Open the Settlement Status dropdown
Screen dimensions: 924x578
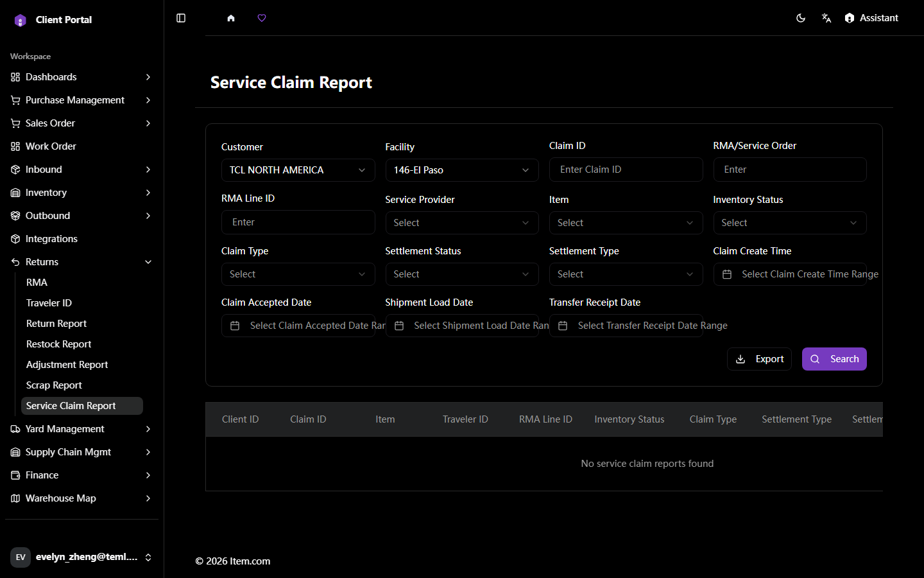[x=462, y=274]
